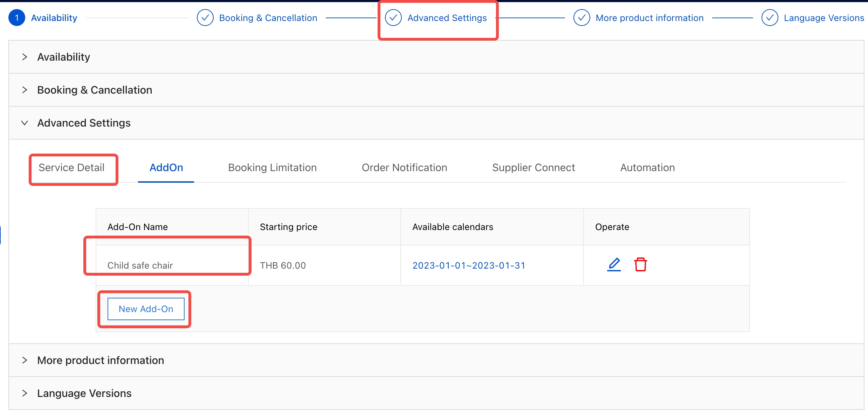Delete Child safe chair with trash icon
The image size is (868, 418).
[640, 264]
